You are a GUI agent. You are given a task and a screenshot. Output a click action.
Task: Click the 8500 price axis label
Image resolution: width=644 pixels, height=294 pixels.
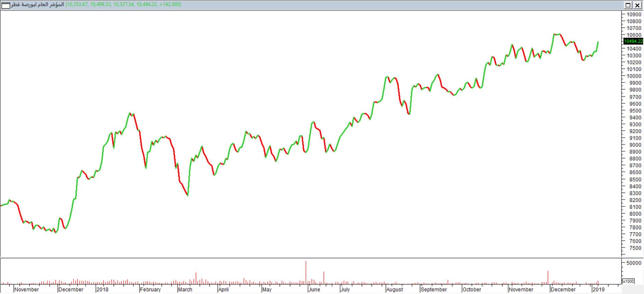635,179
